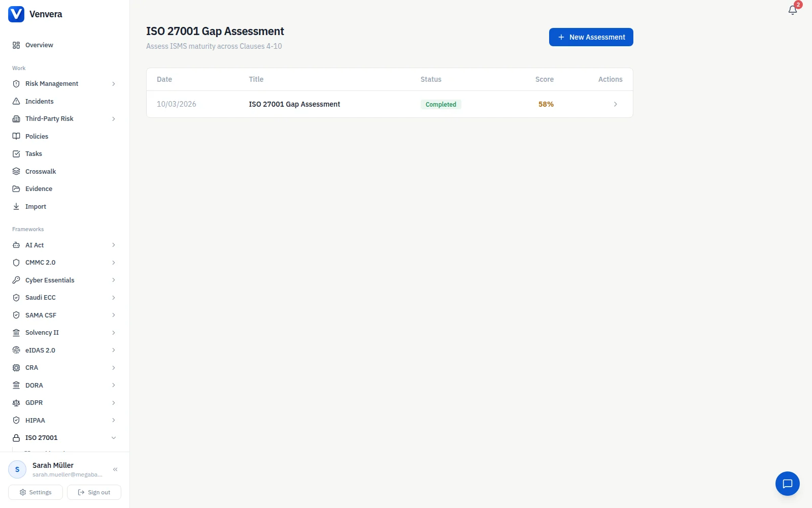
Task: Open the notifications bell
Action: tap(793, 10)
